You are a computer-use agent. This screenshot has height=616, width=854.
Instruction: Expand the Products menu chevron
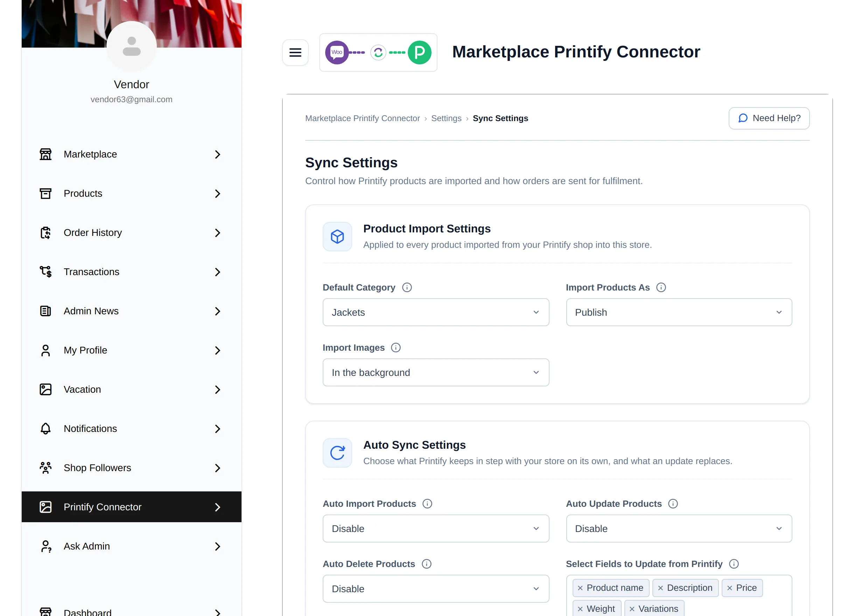(x=217, y=194)
